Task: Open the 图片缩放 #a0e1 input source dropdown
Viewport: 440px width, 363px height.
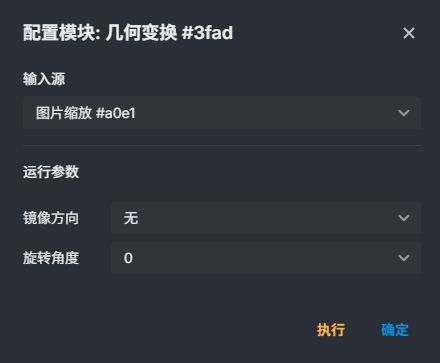Action: 222,113
